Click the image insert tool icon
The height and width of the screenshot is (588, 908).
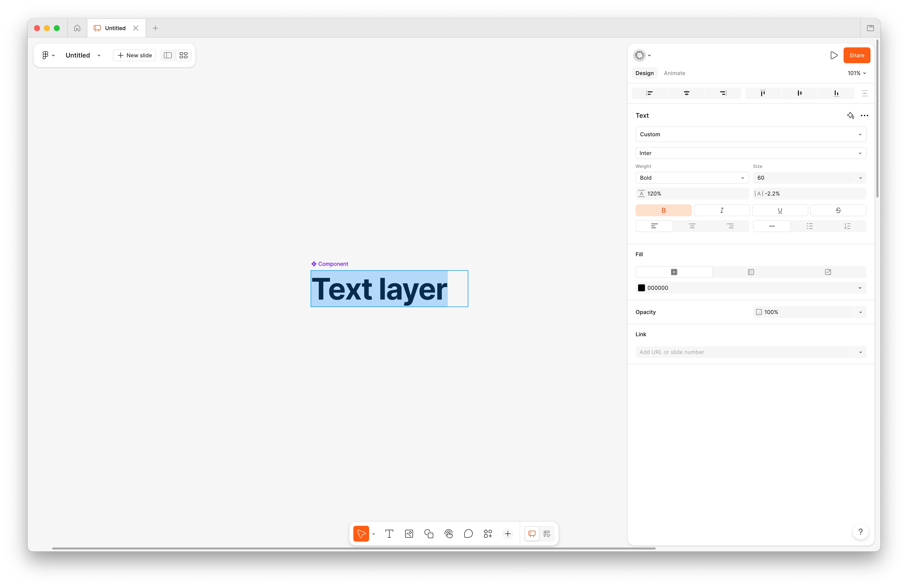click(409, 534)
